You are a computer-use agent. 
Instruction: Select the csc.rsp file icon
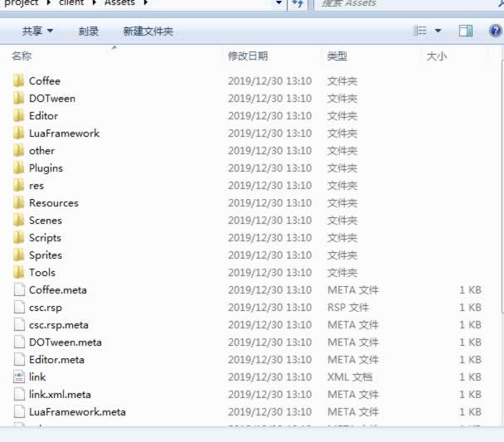(x=19, y=307)
